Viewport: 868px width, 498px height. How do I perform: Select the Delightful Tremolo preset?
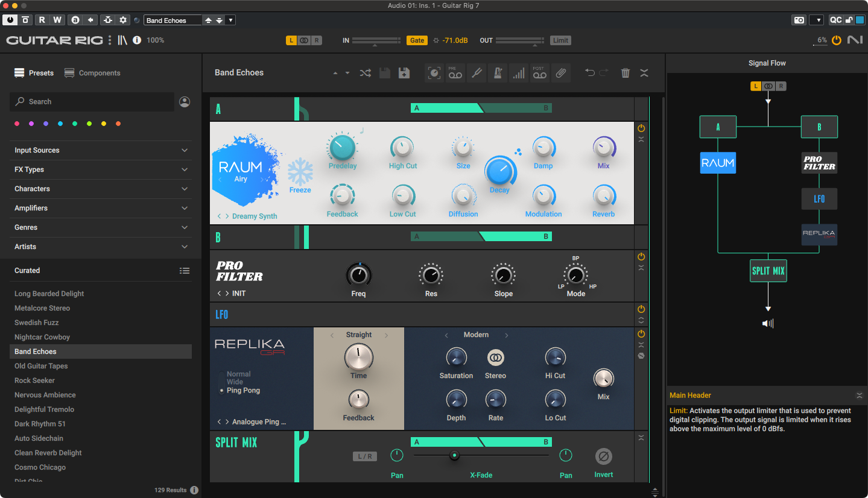click(x=44, y=409)
